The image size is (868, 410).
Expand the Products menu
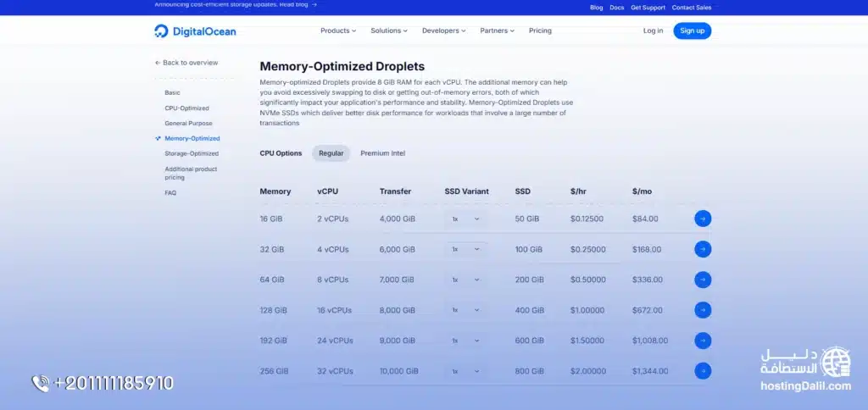tap(338, 31)
